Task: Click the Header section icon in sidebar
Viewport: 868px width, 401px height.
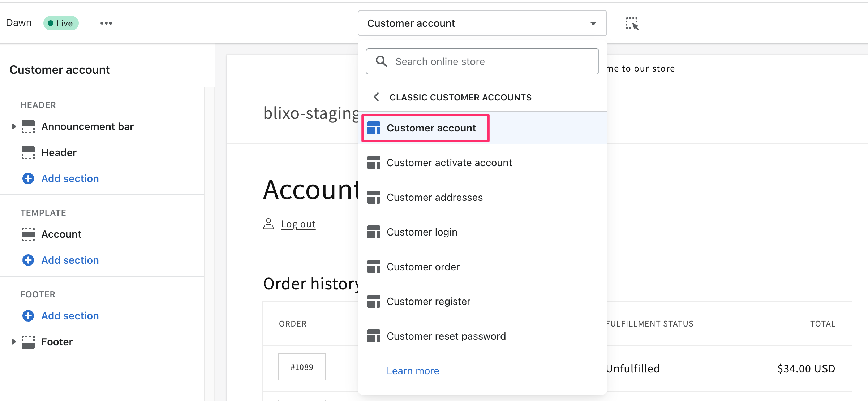Action: [x=28, y=152]
